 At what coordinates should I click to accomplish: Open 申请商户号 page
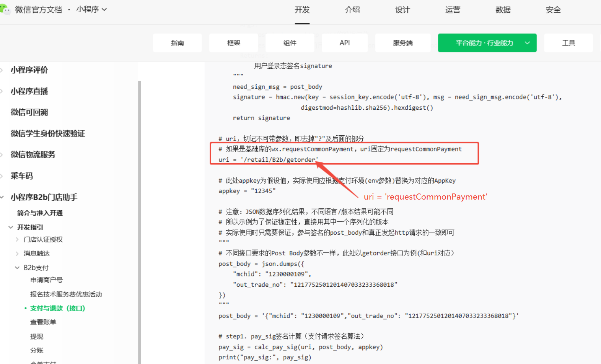pyautogui.click(x=46, y=280)
